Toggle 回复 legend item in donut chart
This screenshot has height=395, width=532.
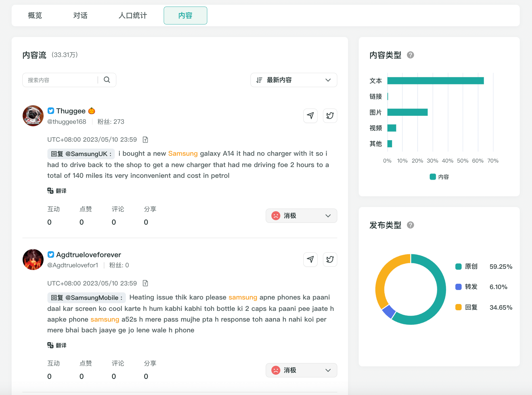(467, 307)
